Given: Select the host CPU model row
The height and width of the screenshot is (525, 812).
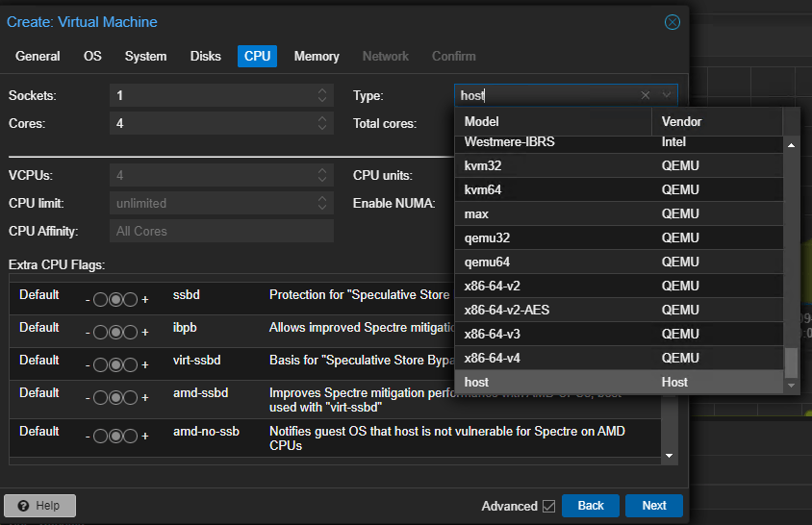Looking at the screenshot, I should [x=619, y=382].
